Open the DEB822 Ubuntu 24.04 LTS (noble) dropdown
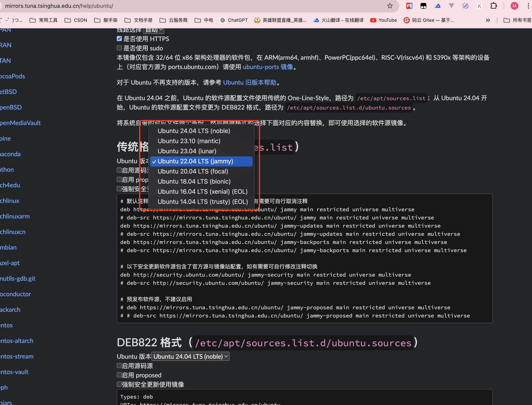532x405 pixels. [x=190, y=356]
